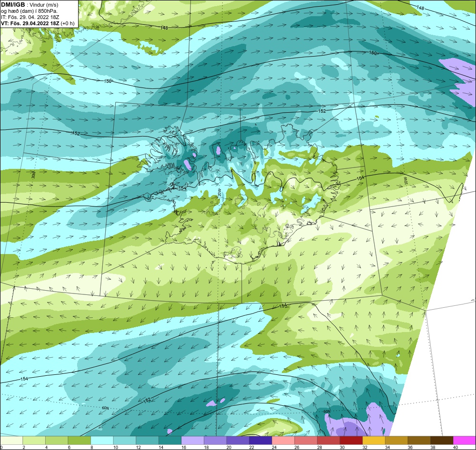Image resolution: width=476 pixels, height=450 pixels.
Task: Click the legend tick number '8'
Action: [91, 447]
